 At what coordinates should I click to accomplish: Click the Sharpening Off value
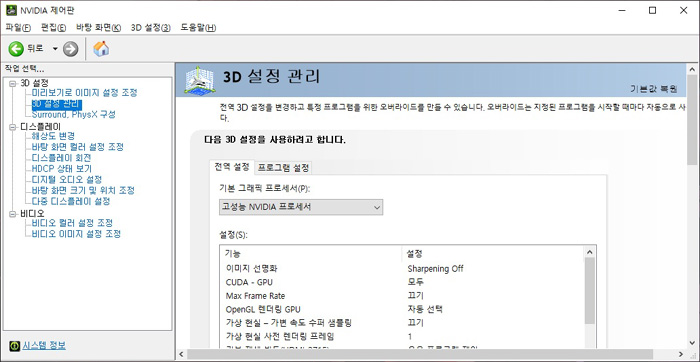coord(435,269)
